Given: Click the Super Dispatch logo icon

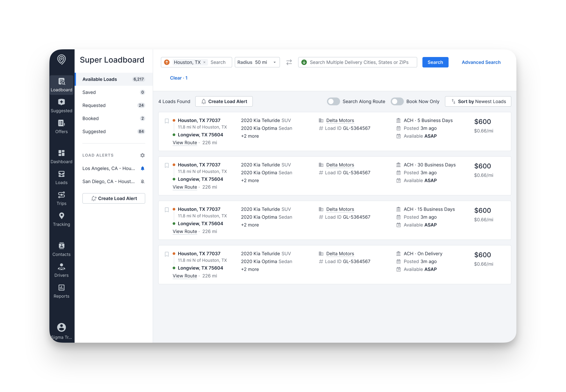Looking at the screenshot, I should click(61, 60).
